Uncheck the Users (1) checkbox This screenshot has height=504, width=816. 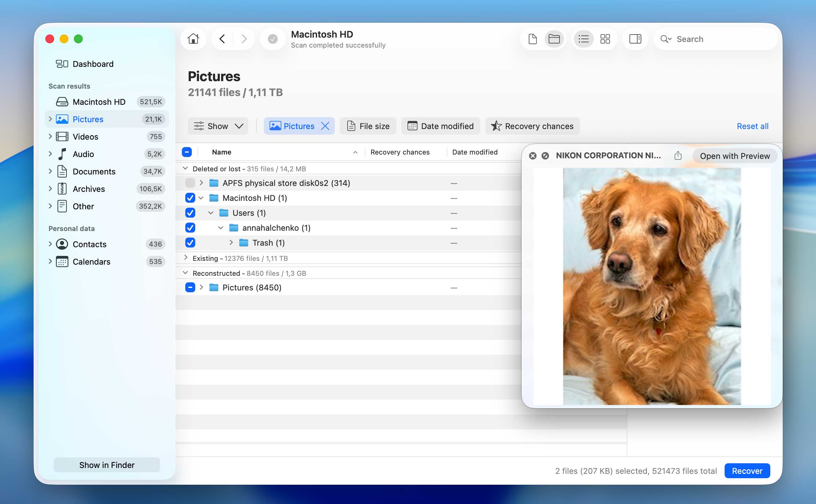pos(190,213)
